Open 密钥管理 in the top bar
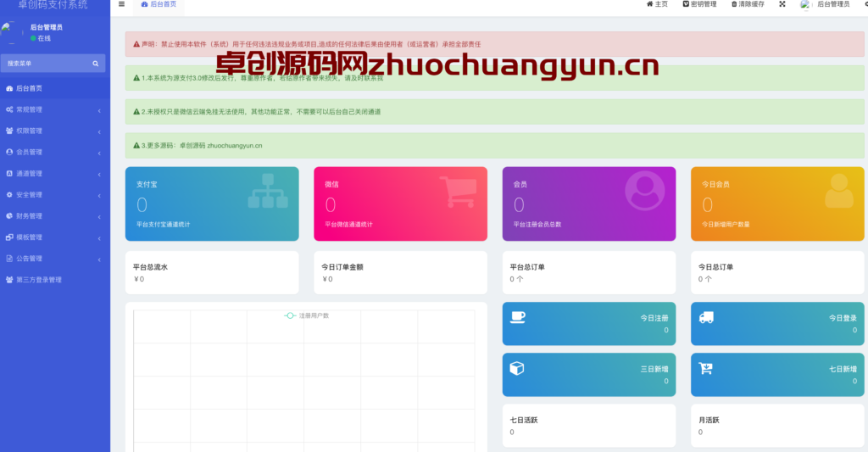868x452 pixels. coord(699,4)
